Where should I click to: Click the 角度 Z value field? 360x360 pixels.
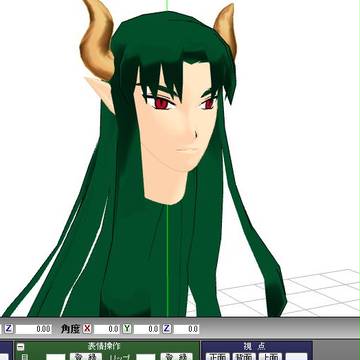pyautogui.click(x=186, y=329)
